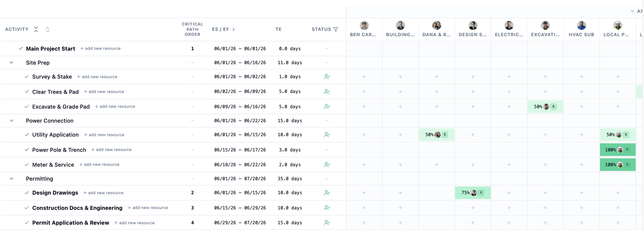
Task: Open 100% Local P... allocation on Power Pole & Trench
Action: click(x=617, y=150)
